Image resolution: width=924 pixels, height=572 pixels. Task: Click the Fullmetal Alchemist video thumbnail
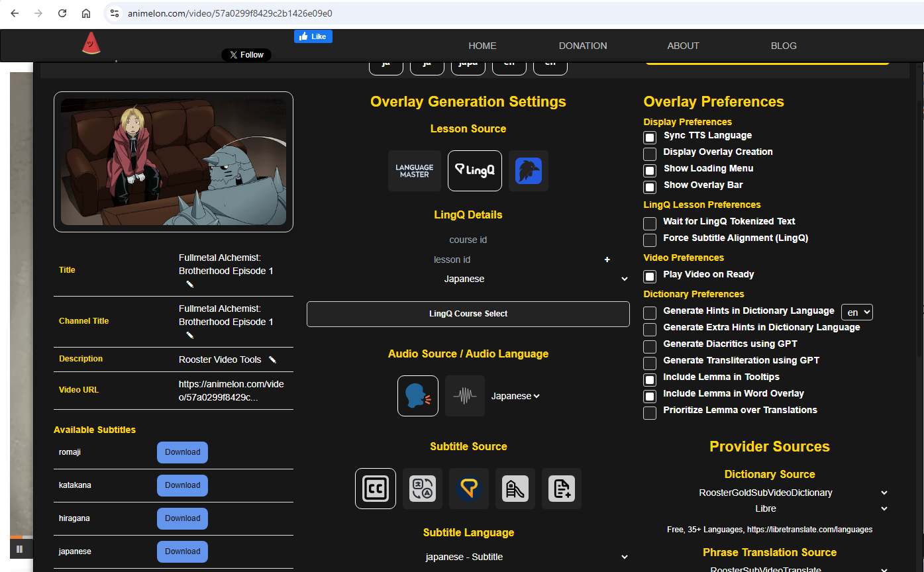click(174, 162)
